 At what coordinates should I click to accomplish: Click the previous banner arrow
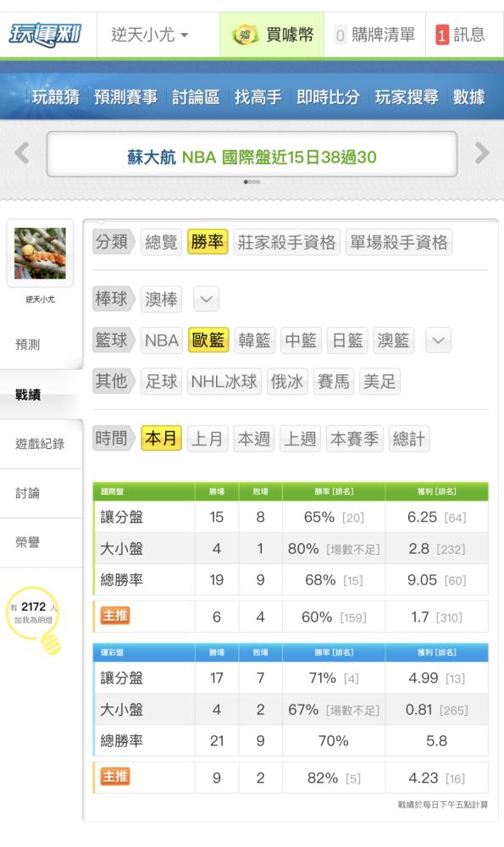(22, 152)
